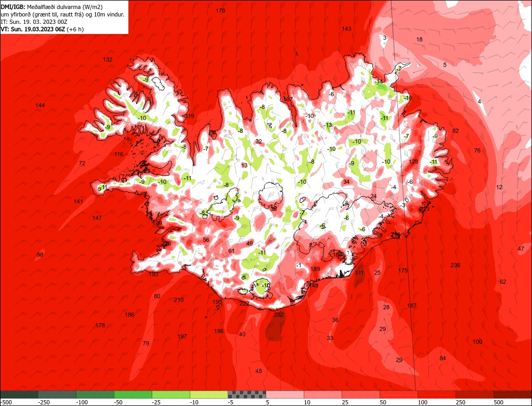Pick legend swatch between -10 and -5
This screenshot has height=406, width=532.
point(209,394)
